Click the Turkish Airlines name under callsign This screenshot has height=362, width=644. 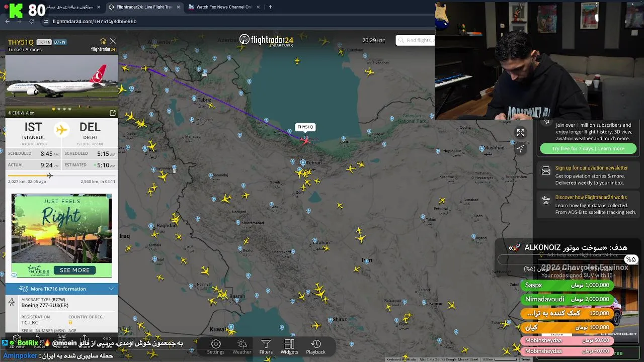[x=25, y=50]
